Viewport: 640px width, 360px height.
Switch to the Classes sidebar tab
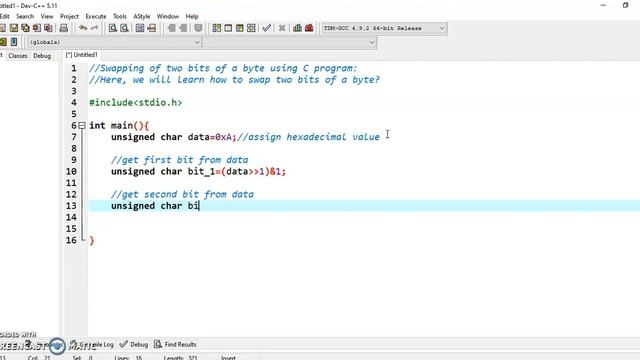coord(18,56)
